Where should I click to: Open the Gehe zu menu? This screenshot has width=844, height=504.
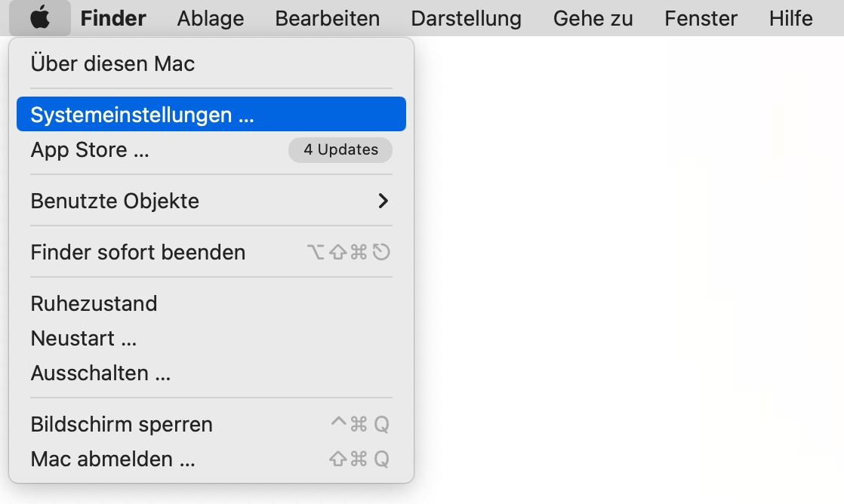tap(593, 18)
